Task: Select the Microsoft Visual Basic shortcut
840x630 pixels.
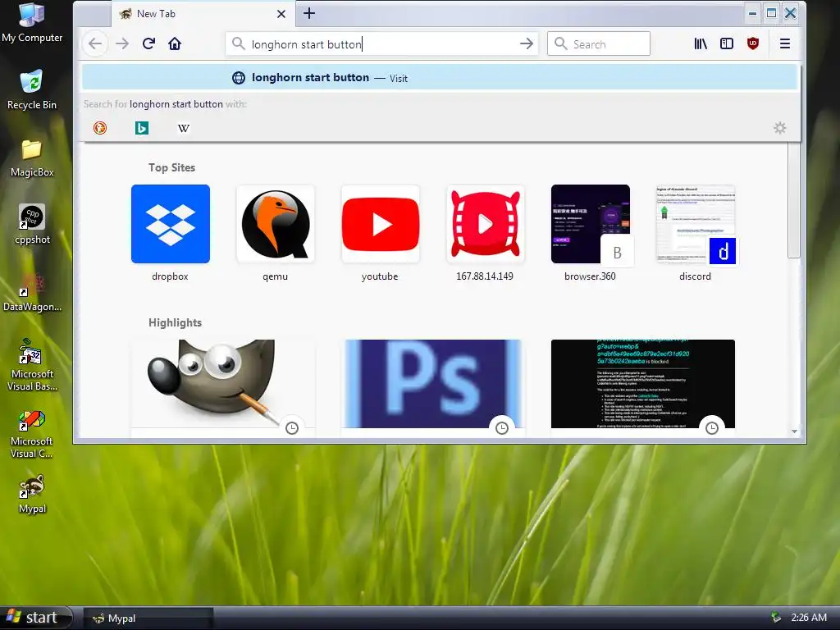Action: [32, 365]
